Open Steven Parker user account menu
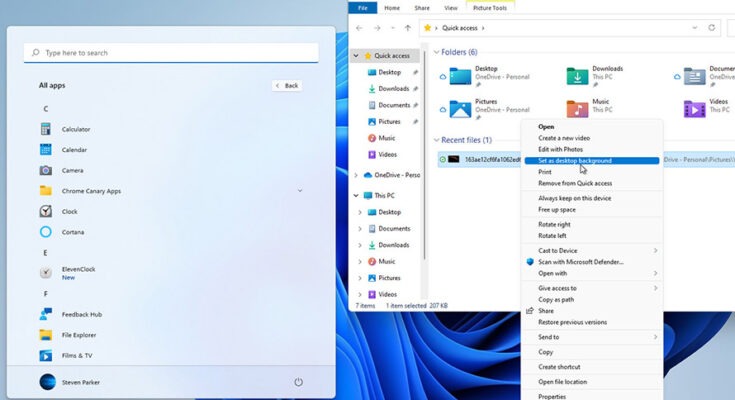Image resolution: width=735 pixels, height=400 pixels. 69,382
